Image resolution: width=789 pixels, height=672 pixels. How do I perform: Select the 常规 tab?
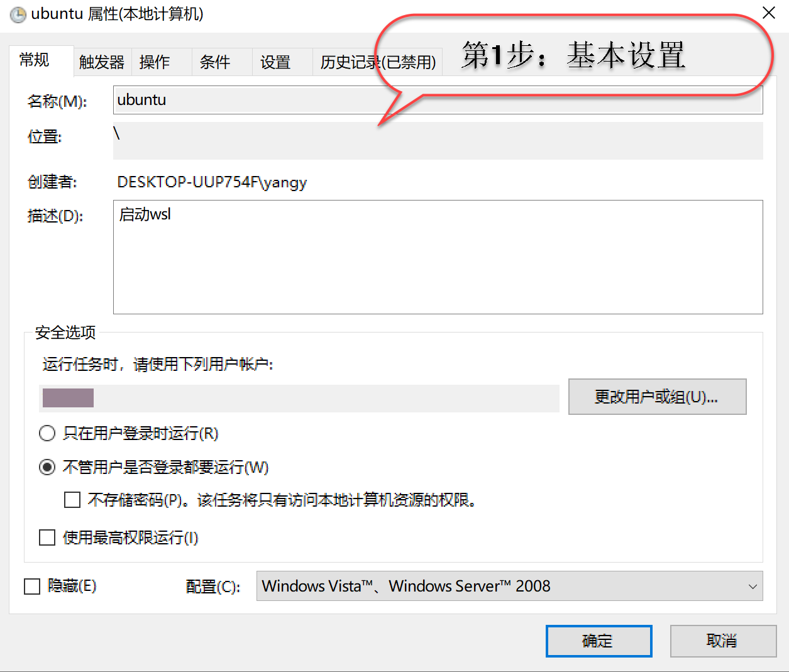tap(35, 60)
